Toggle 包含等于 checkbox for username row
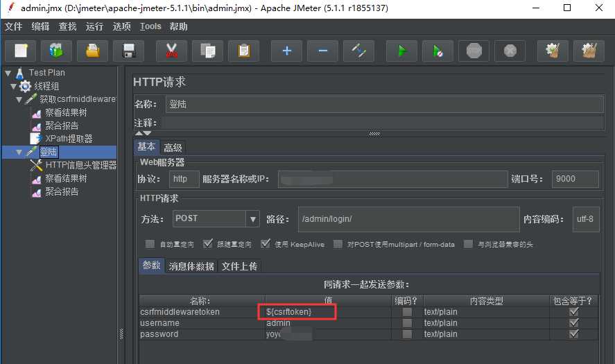615x364 pixels. [x=574, y=323]
